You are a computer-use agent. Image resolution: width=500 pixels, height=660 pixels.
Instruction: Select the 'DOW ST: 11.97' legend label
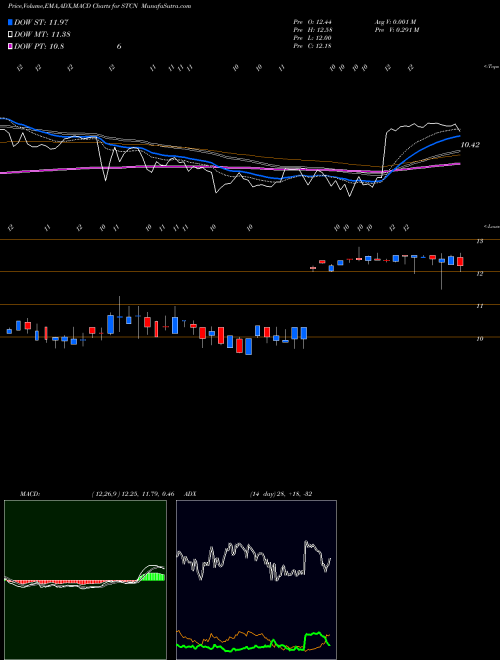pos(41,22)
